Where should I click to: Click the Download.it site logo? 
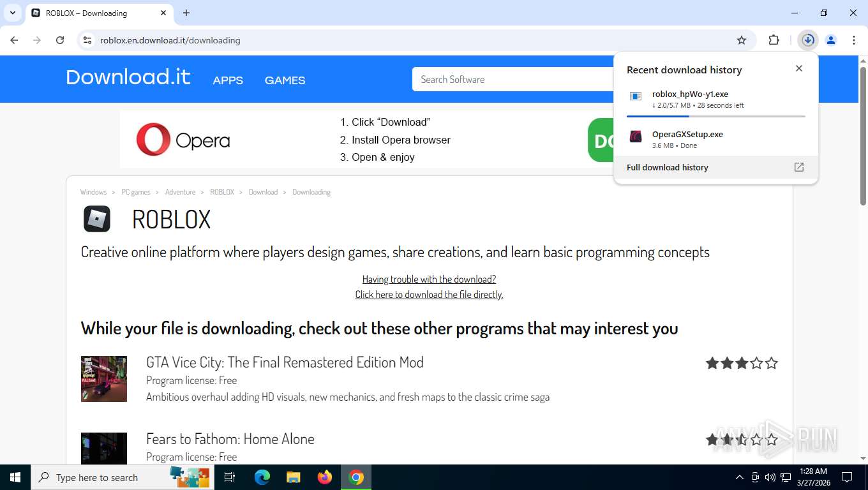click(128, 77)
